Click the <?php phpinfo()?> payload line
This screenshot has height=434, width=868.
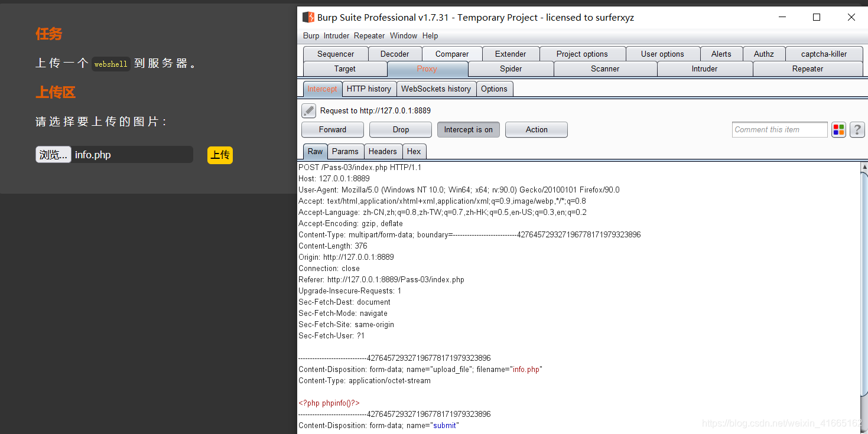pos(329,403)
